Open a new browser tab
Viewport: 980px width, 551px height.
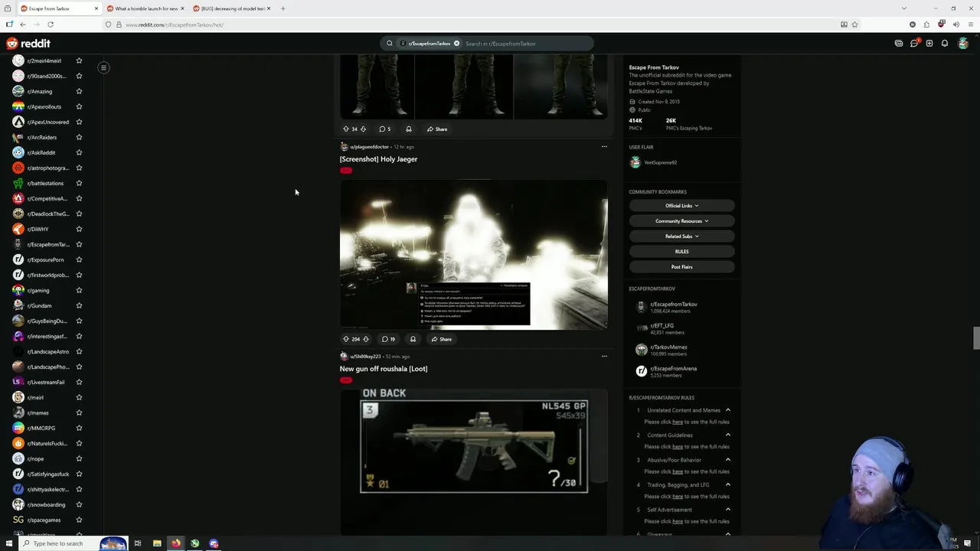coord(283,8)
